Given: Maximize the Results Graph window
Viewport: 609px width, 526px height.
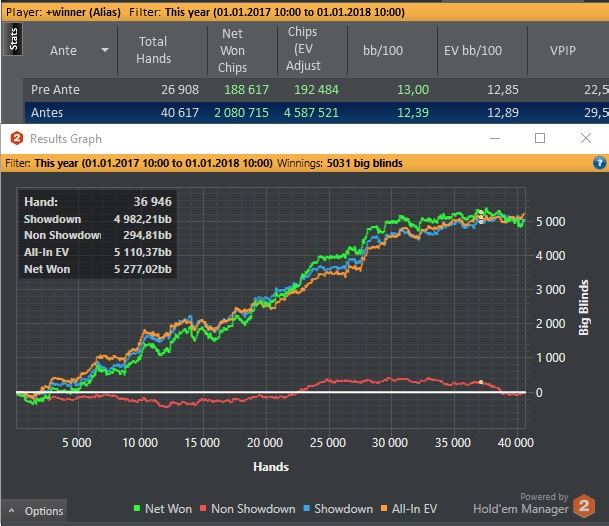Looking at the screenshot, I should [x=540, y=138].
